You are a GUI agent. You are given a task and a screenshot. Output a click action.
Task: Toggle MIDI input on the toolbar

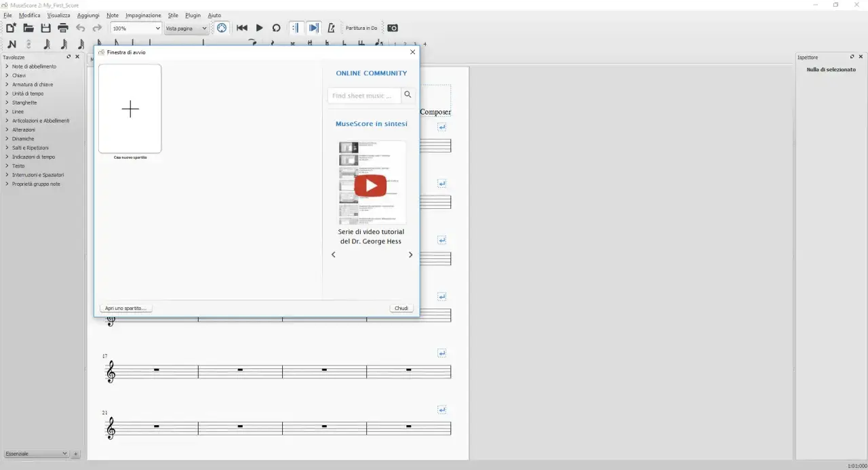click(x=221, y=28)
